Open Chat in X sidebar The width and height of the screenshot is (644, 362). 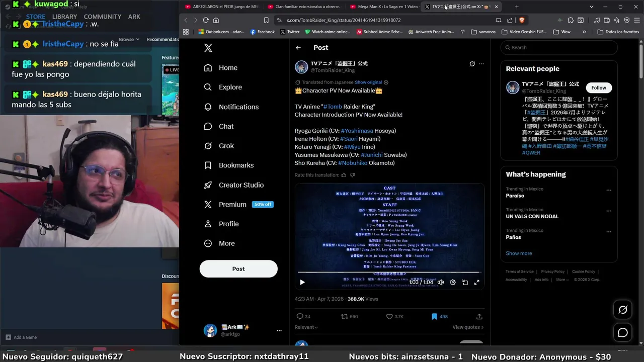218,126
